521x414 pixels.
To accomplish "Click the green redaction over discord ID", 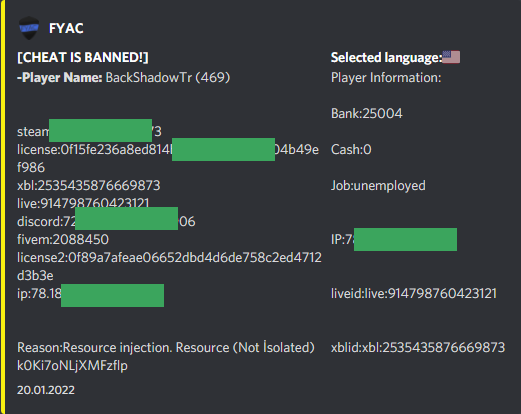I will point(126,218).
